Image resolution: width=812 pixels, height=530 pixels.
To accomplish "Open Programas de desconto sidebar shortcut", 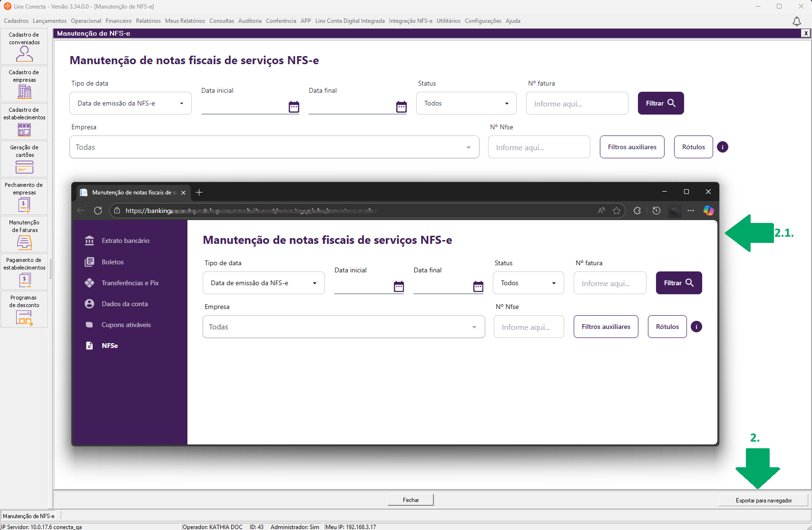I will pyautogui.click(x=24, y=309).
